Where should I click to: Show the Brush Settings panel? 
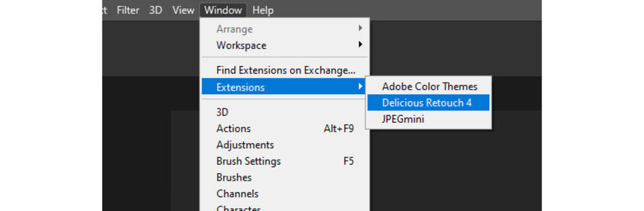click(249, 161)
